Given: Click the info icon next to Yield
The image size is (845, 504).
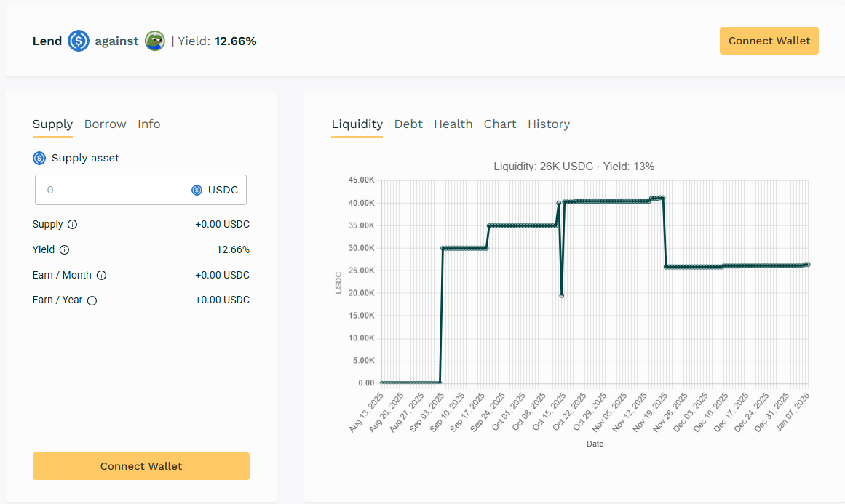Looking at the screenshot, I should [x=64, y=250].
